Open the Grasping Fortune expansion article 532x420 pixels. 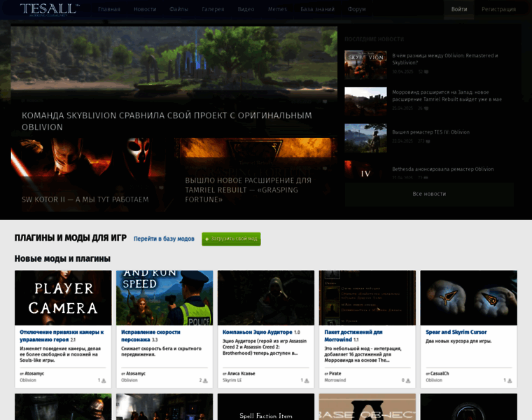(x=248, y=190)
